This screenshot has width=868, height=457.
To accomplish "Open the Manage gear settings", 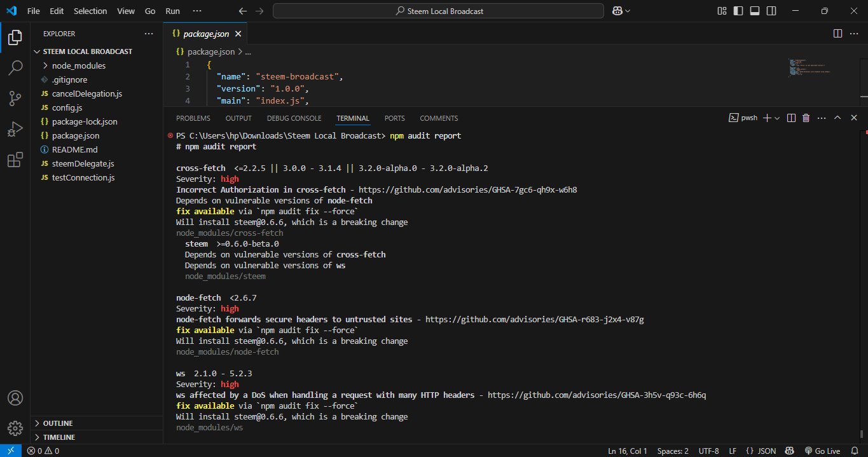I will [15, 428].
